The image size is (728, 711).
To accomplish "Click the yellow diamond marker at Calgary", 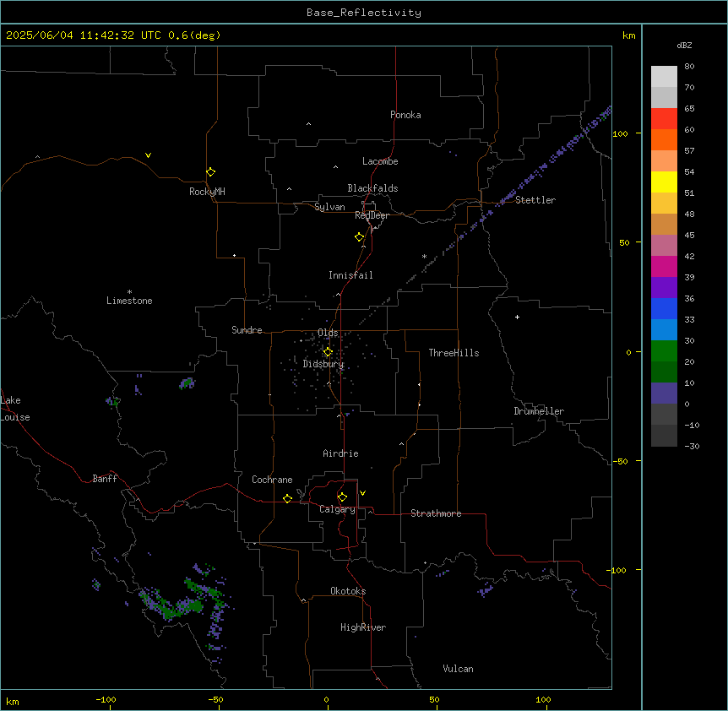I will (x=342, y=497).
